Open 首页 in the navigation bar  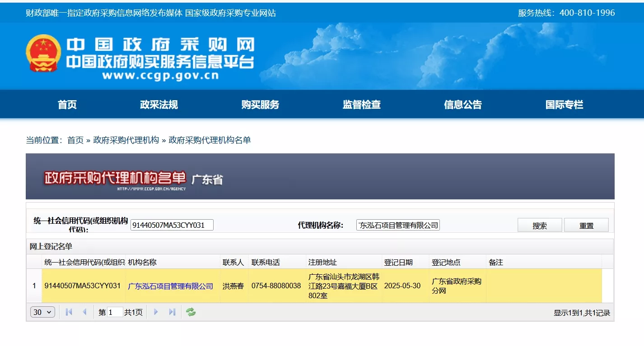pyautogui.click(x=67, y=105)
